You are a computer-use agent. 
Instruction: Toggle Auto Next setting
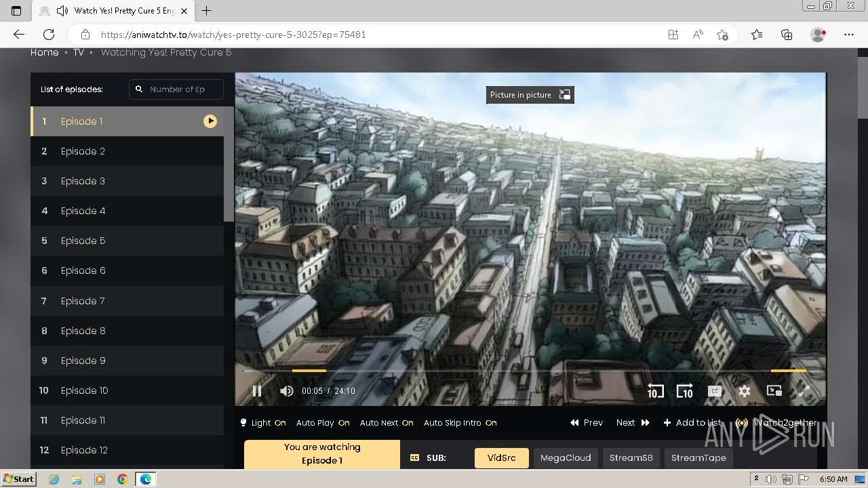[x=387, y=423]
